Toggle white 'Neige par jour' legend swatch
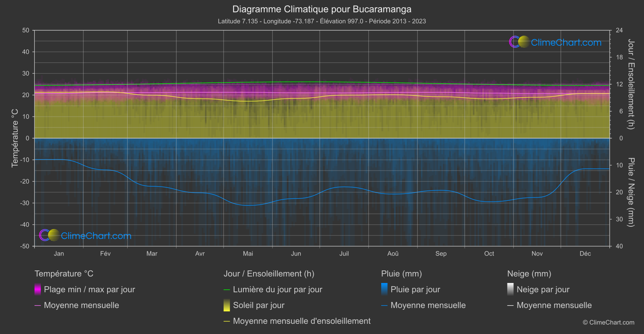The width and height of the screenshot is (644, 334). pyautogui.click(x=511, y=289)
